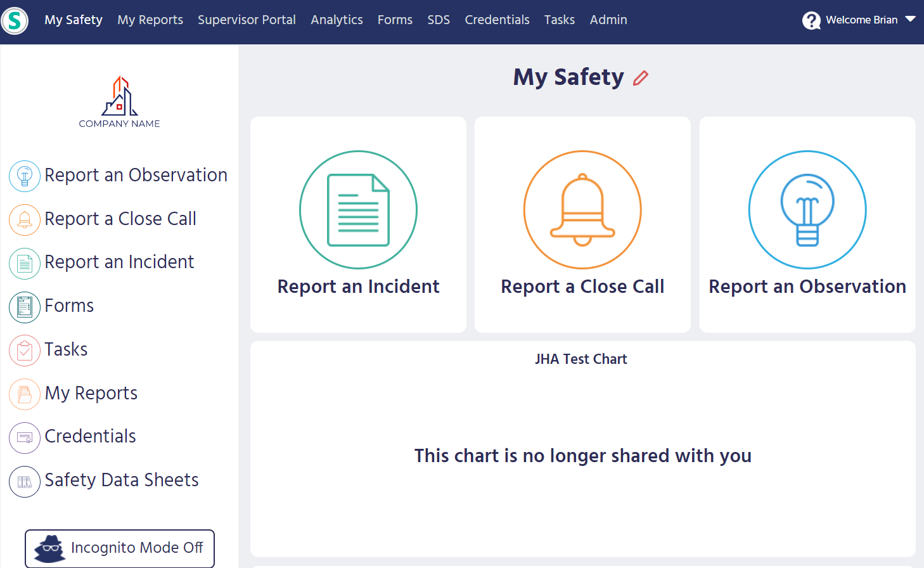Screen dimensions: 924x568
Task: Click the Company Name logo in sidebar
Action: point(119,103)
